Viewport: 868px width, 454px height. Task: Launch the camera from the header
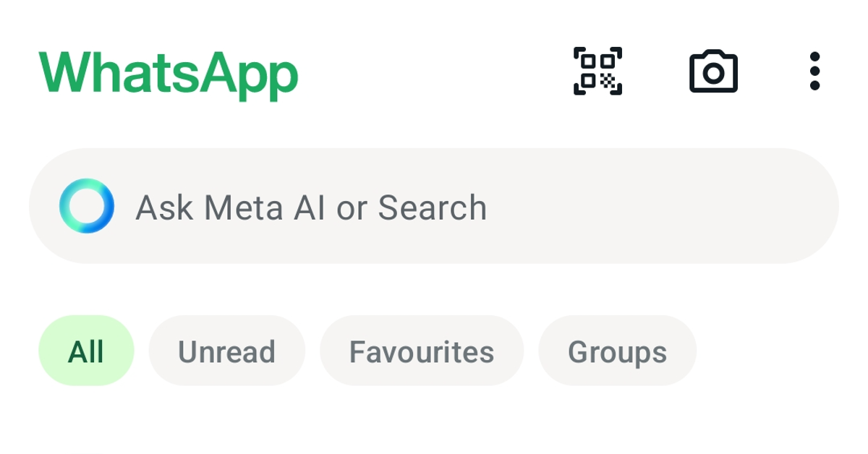click(713, 72)
